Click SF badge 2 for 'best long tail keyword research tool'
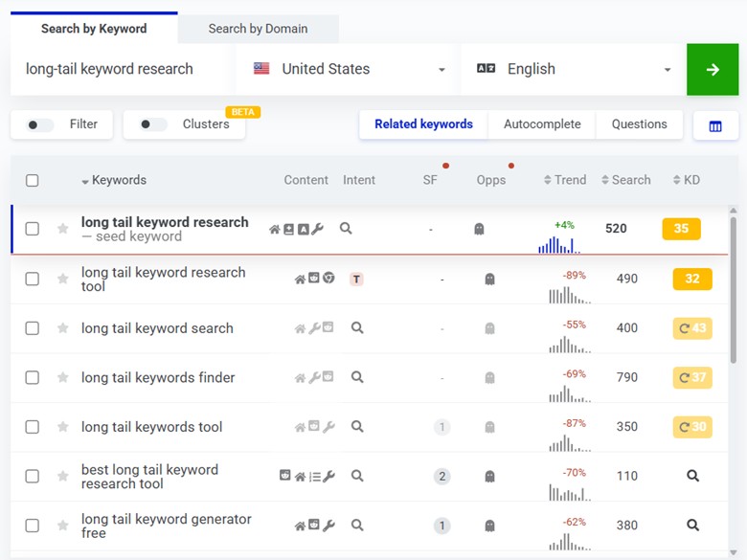 coord(442,476)
